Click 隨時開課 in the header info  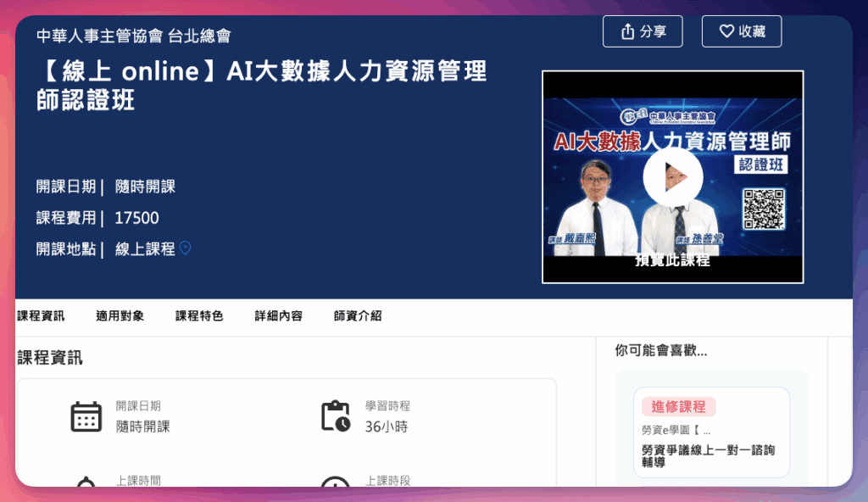coord(145,187)
